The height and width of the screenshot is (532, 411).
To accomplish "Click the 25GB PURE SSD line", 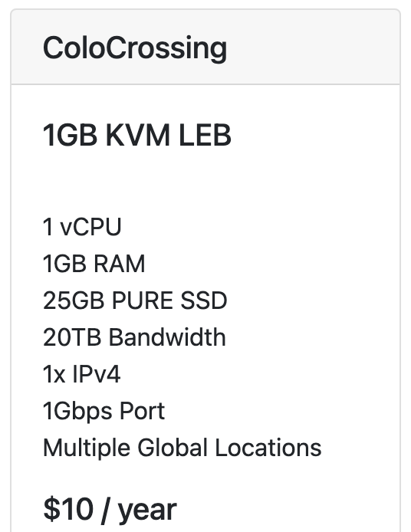I will (x=135, y=300).
